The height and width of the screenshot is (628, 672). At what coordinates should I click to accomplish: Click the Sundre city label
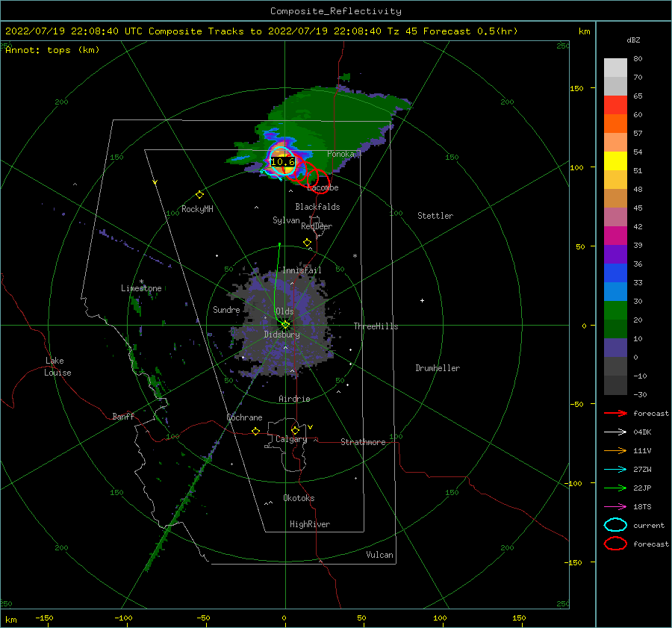(226, 310)
